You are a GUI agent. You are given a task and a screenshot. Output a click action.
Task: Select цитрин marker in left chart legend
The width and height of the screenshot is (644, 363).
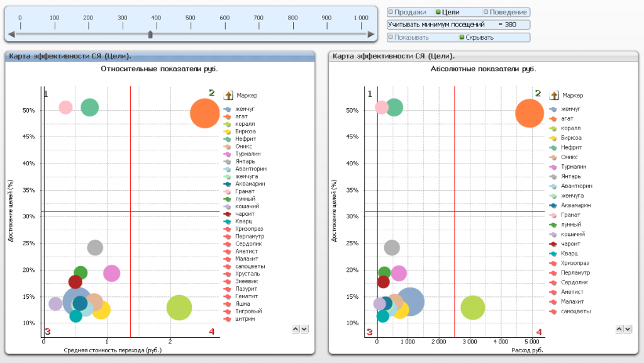[228, 319]
